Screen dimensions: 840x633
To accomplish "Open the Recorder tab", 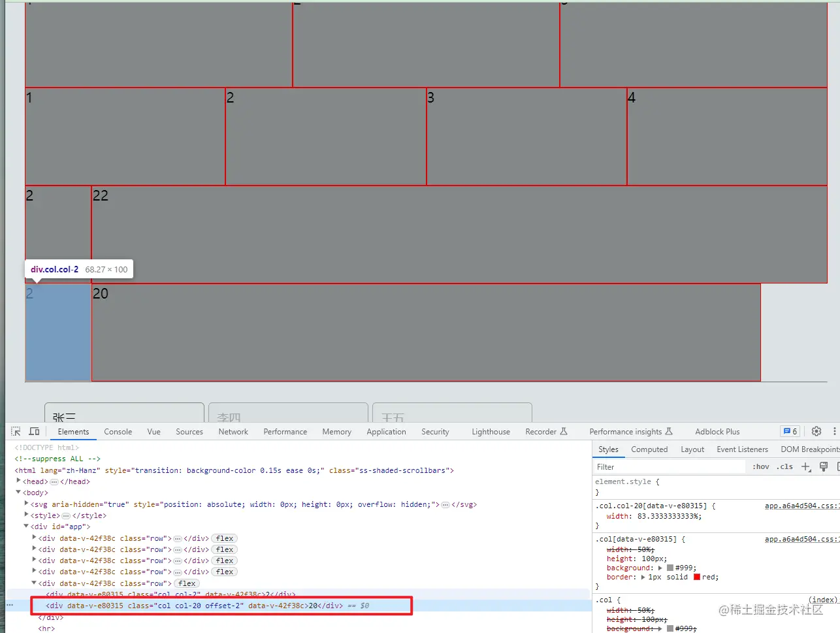I will tap(546, 432).
